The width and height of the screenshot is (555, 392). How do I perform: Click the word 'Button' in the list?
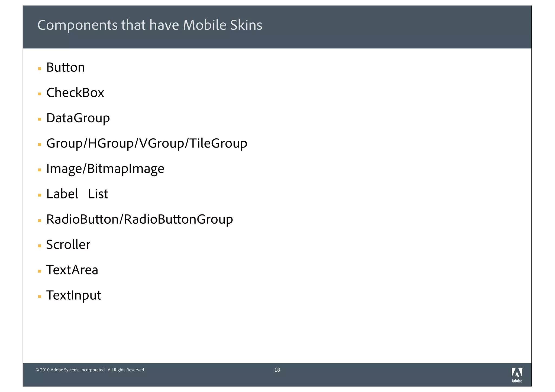click(66, 67)
